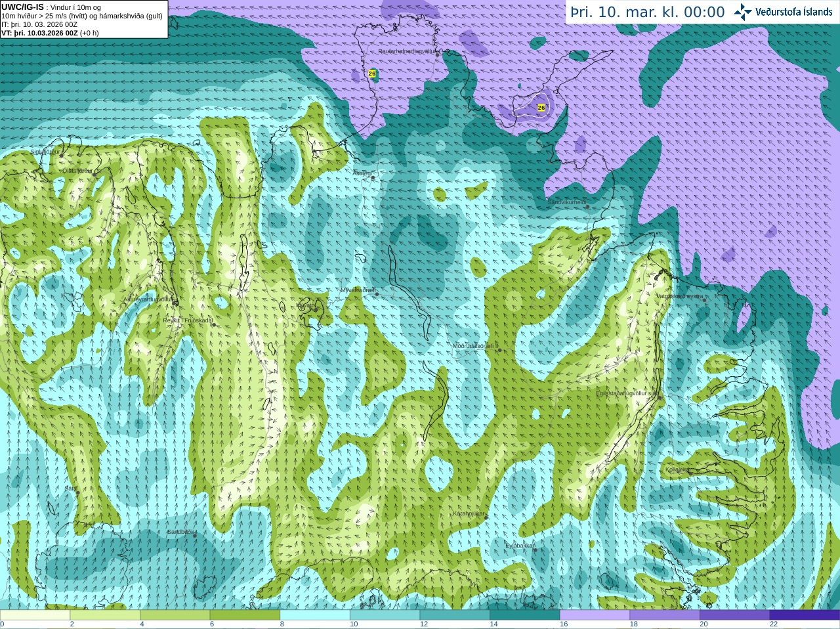840x629 pixels.
Task: Click the legend scale value 16
Action: pos(564,624)
